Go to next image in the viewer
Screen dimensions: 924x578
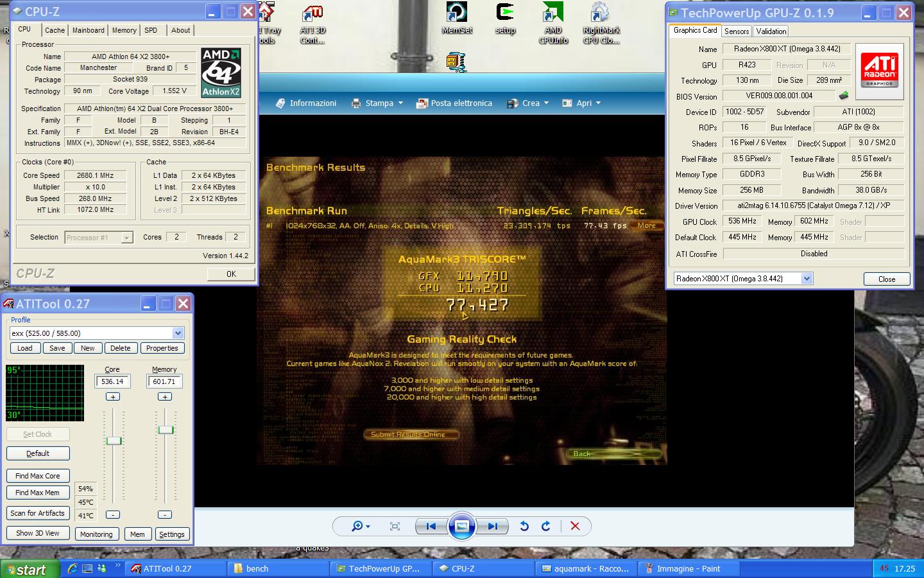point(492,527)
